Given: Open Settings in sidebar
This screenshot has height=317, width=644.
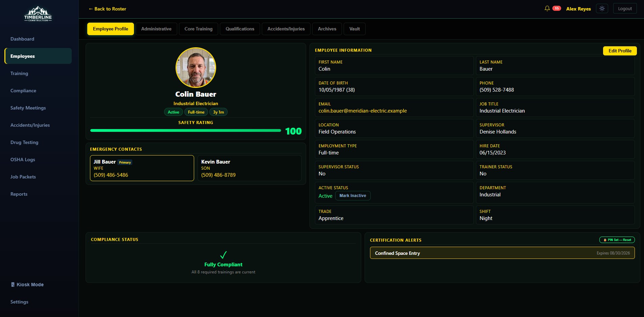Looking at the screenshot, I should click(x=38, y=302).
